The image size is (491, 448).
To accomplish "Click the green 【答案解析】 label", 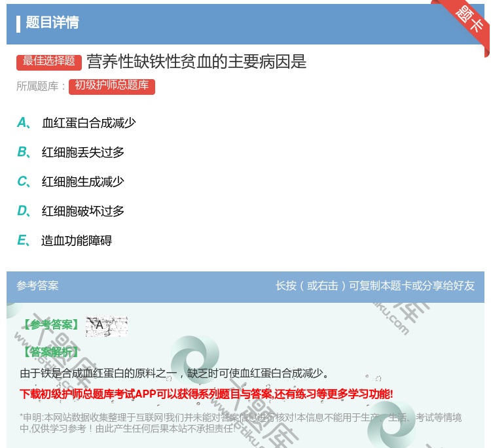I will tap(50, 352).
